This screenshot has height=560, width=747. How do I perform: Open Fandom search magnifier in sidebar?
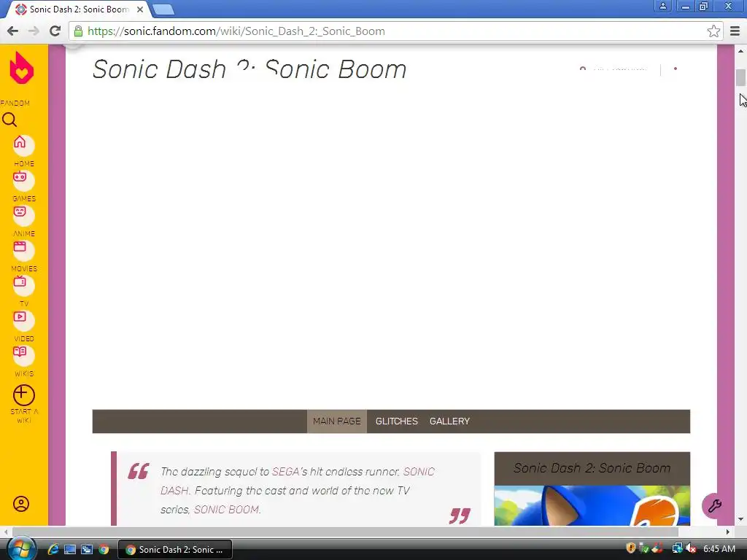coord(9,120)
